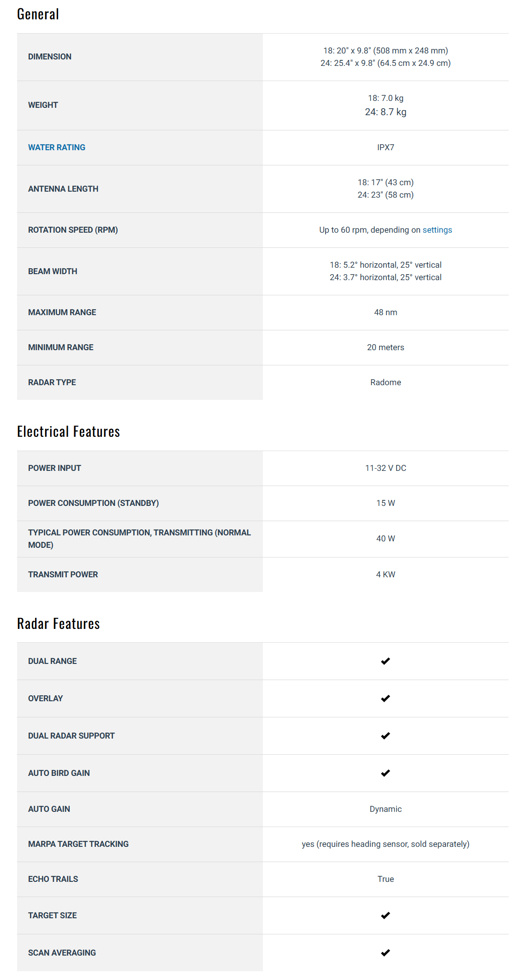Click the 48 nm maximum range value

coord(386,312)
